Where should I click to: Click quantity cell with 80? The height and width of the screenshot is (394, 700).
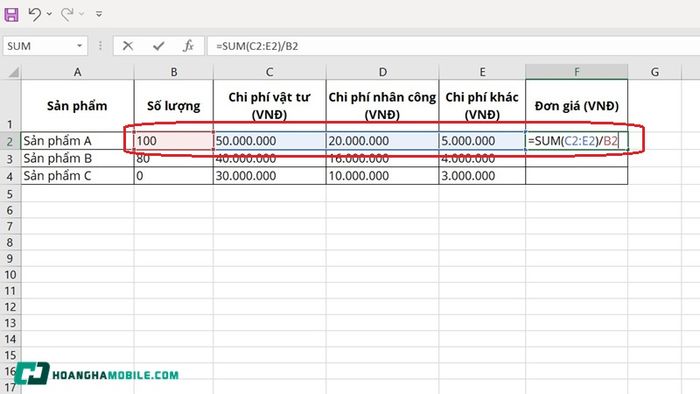pyautogui.click(x=174, y=158)
